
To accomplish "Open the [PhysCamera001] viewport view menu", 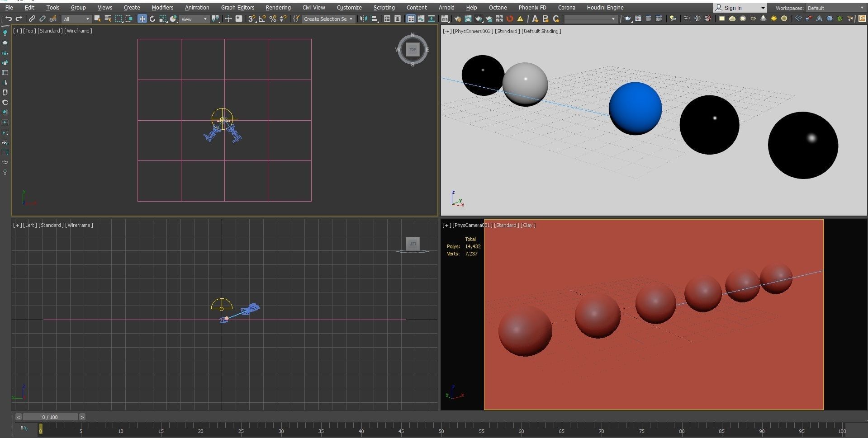I will [473, 225].
